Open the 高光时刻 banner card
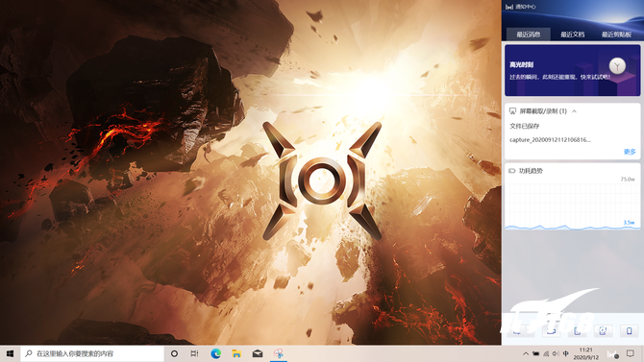This screenshot has height=362, width=644. (x=572, y=70)
